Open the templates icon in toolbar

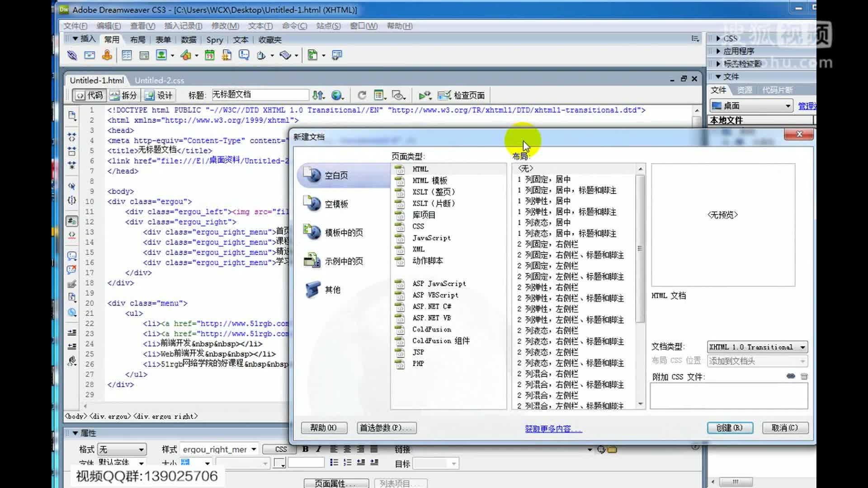click(313, 55)
